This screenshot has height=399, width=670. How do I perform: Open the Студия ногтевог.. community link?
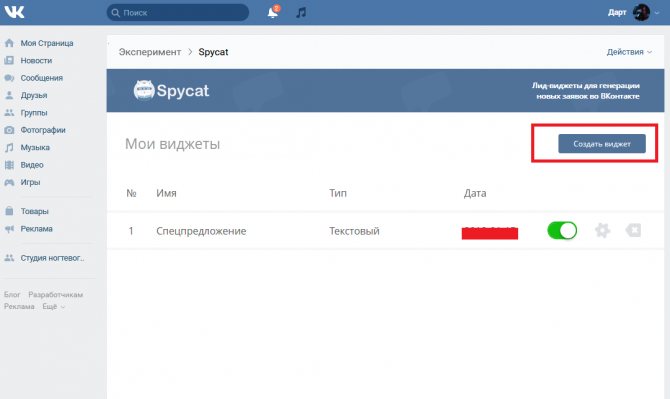tap(52, 258)
